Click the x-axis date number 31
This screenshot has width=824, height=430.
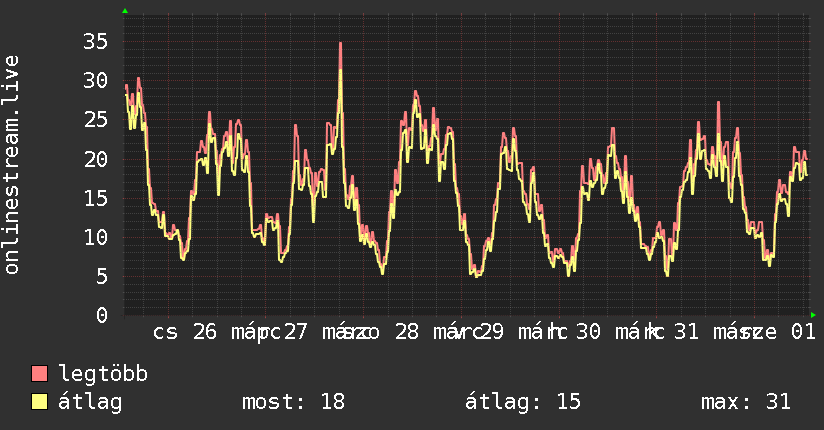click(x=686, y=332)
